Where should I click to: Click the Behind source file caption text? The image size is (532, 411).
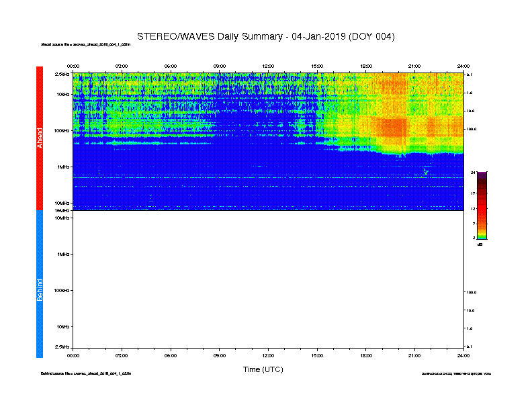pos(86,373)
